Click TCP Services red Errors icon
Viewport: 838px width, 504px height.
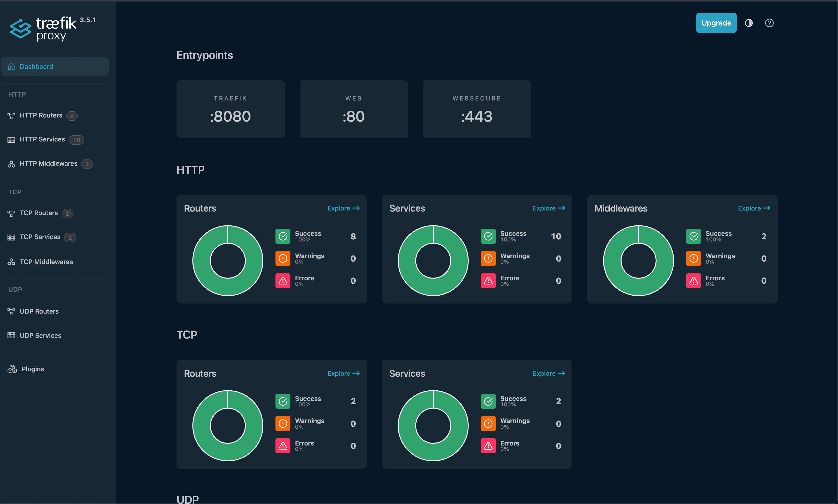pos(488,446)
